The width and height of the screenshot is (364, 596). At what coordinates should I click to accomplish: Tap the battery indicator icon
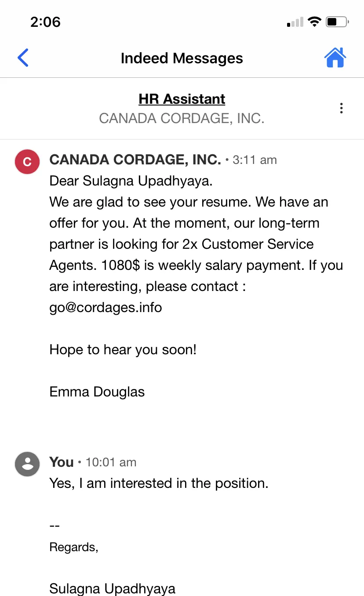coord(337,22)
